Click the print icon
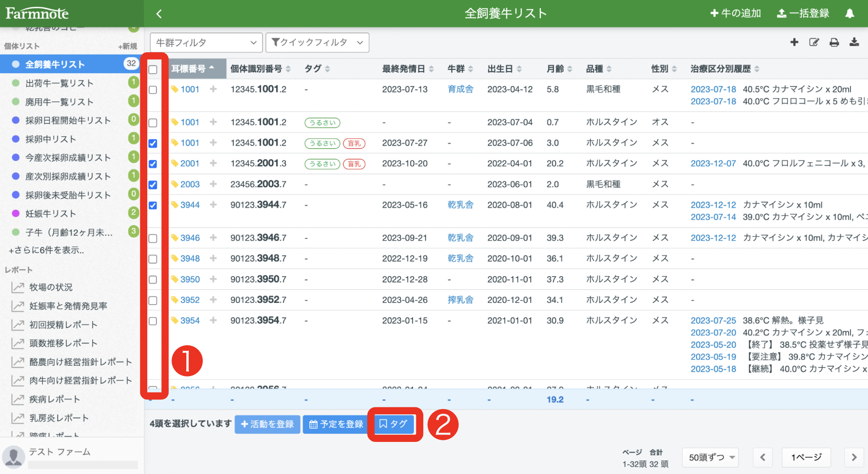Viewport: 868px width, 474px height. pos(834,42)
